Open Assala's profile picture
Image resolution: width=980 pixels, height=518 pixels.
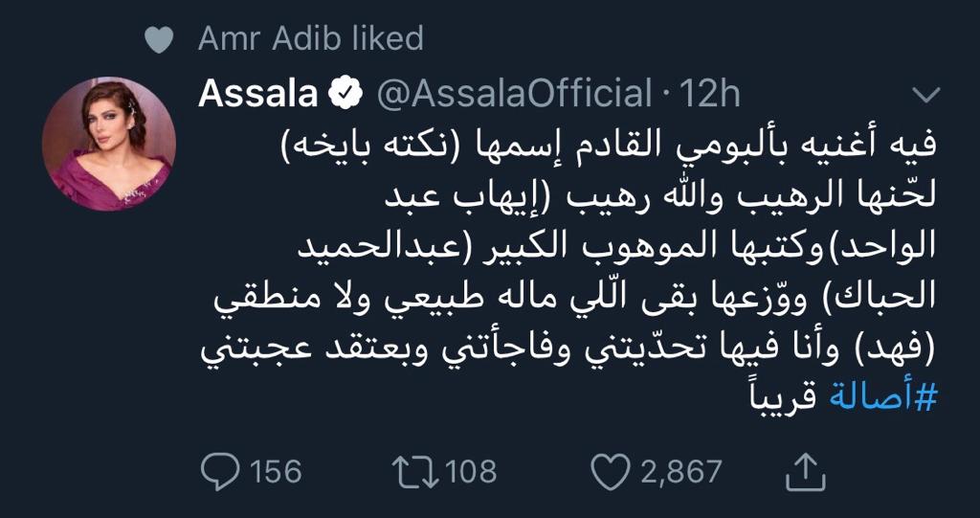pos(109,144)
